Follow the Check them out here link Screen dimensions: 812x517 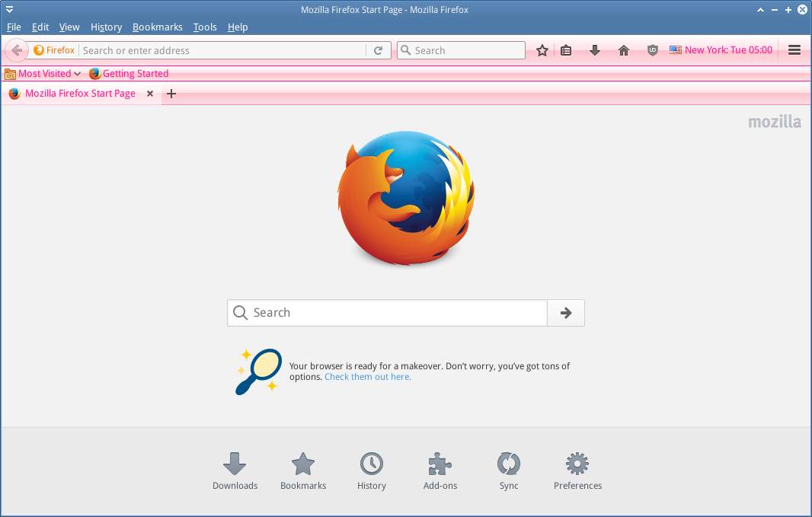point(368,377)
